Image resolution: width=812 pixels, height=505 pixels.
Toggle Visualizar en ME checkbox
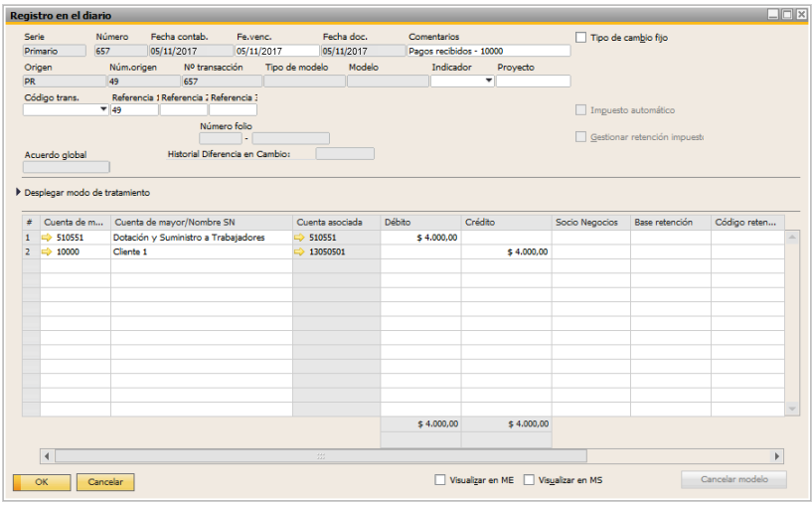click(x=440, y=480)
